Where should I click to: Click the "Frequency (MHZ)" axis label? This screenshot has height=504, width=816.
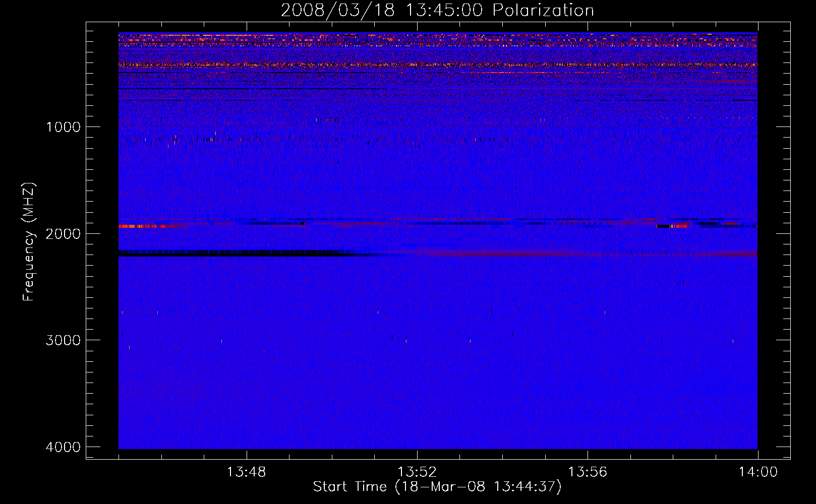tap(29, 241)
